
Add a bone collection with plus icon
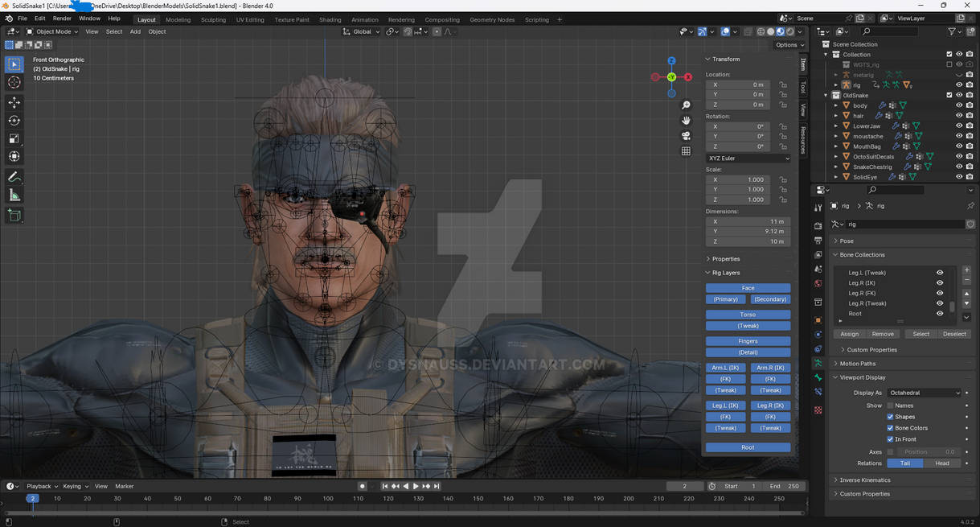(x=967, y=270)
